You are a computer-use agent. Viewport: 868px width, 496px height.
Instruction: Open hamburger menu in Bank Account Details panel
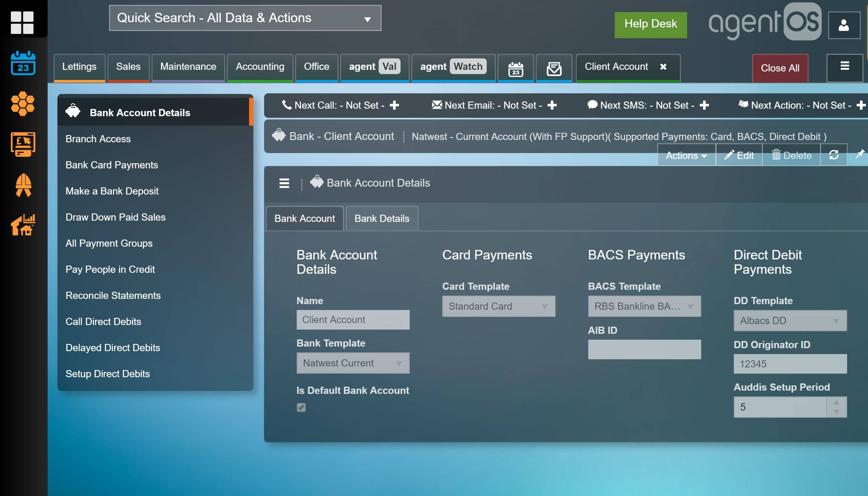(284, 183)
